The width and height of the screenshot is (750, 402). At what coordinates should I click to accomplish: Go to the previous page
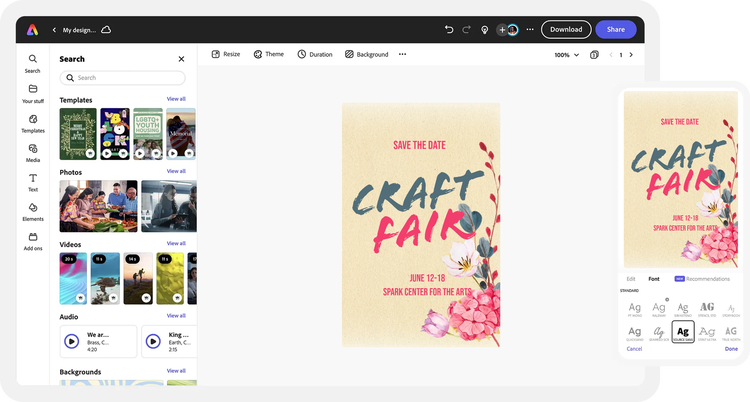(x=611, y=55)
